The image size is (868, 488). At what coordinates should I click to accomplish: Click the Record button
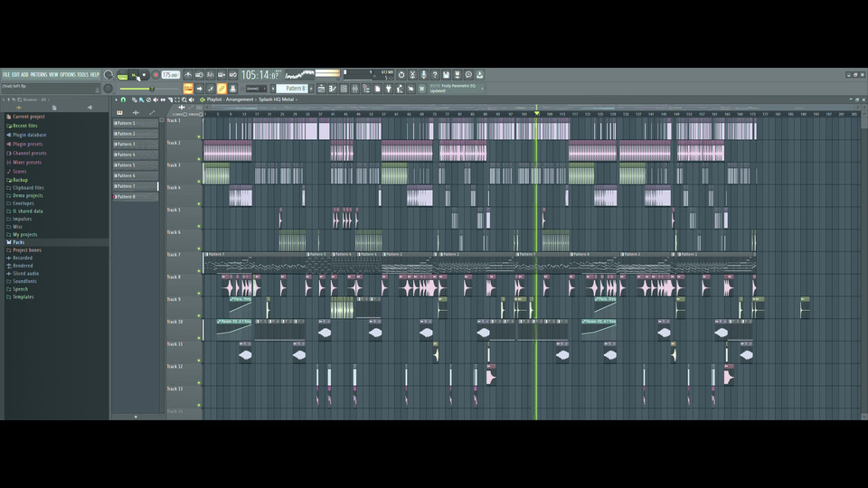click(x=156, y=75)
